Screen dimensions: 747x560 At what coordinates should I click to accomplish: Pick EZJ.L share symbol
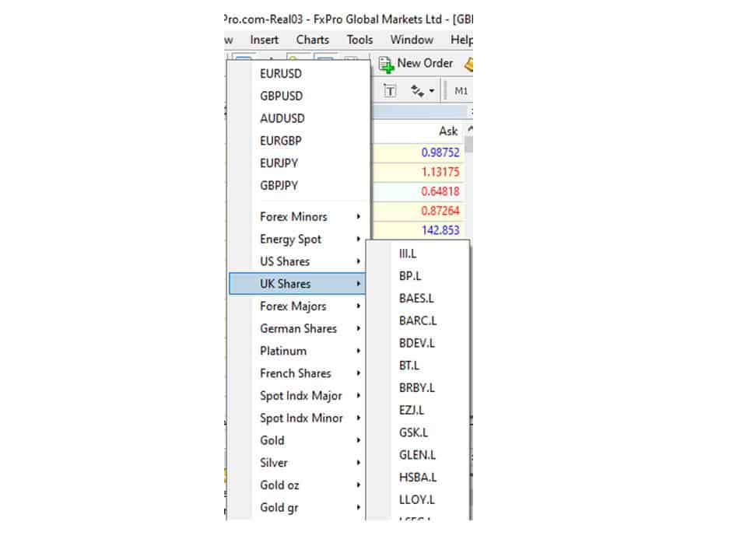418,411
